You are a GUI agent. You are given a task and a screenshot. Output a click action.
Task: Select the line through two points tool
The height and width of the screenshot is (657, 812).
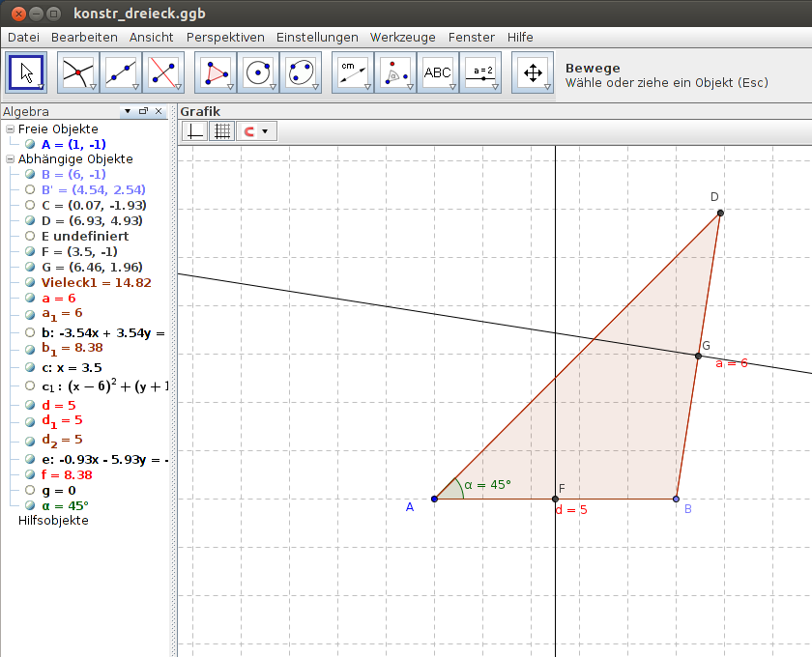point(120,71)
